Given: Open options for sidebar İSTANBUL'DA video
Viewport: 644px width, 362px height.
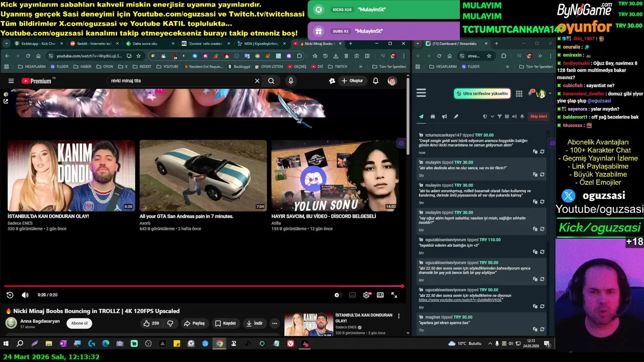Looking at the screenshot, I should [x=398, y=316].
